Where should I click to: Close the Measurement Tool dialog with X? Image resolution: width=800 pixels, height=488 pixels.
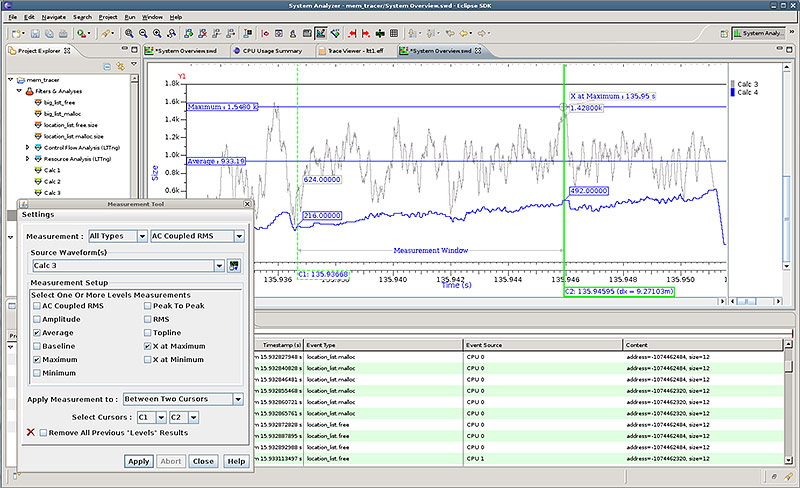point(247,204)
